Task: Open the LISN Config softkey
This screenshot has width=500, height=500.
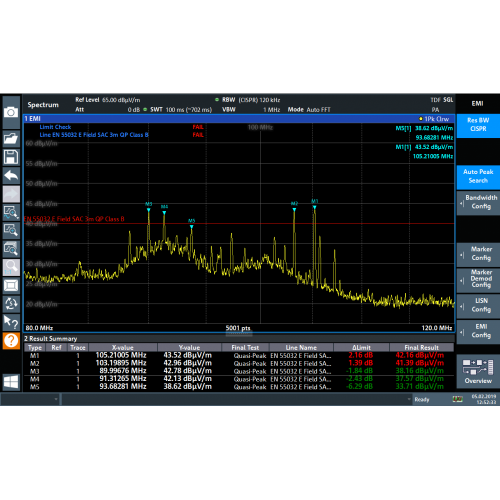Action: tap(478, 305)
